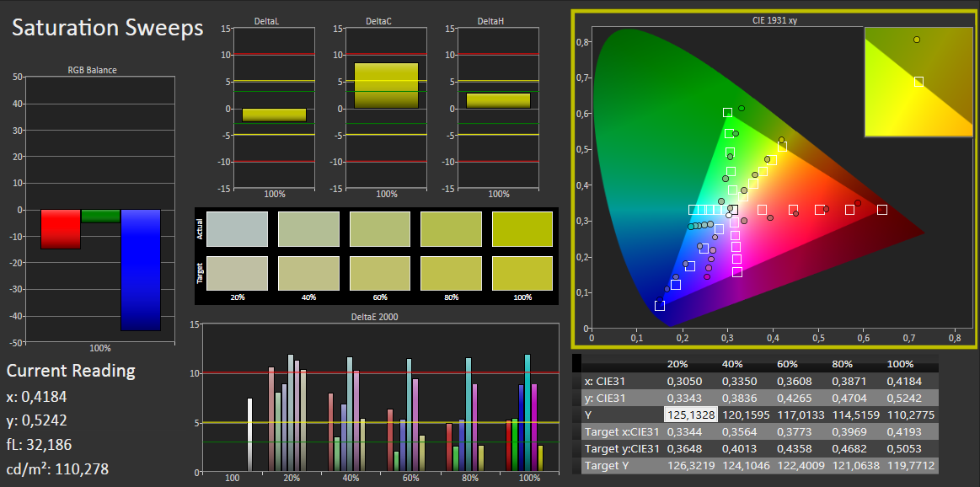Click the zoomed inset of CIE chart

pos(918,82)
